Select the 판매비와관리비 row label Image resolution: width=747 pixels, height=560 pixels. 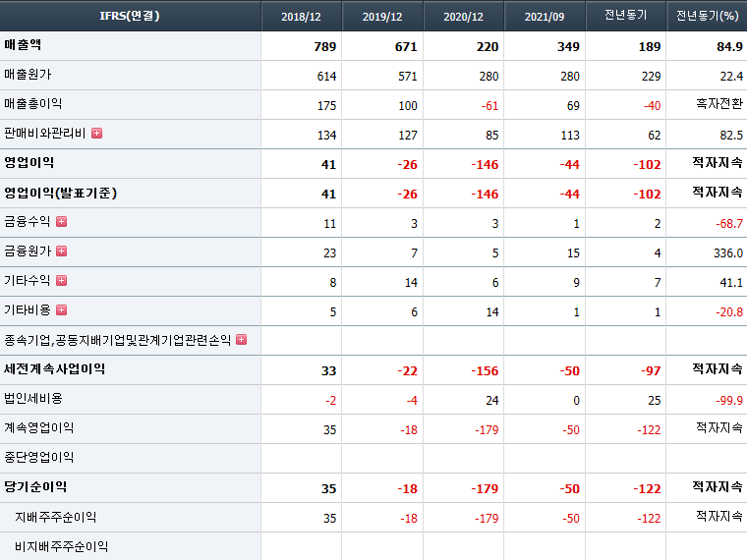tap(45, 134)
